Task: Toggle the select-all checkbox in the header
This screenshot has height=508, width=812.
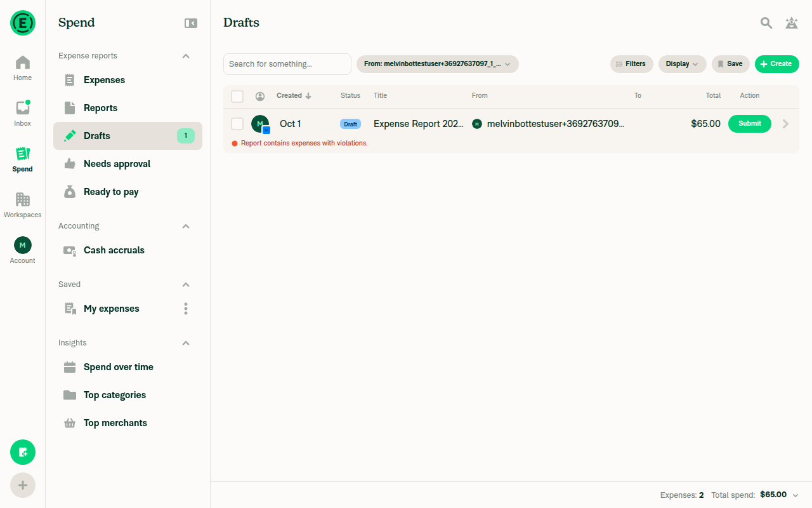Action: pyautogui.click(x=237, y=96)
